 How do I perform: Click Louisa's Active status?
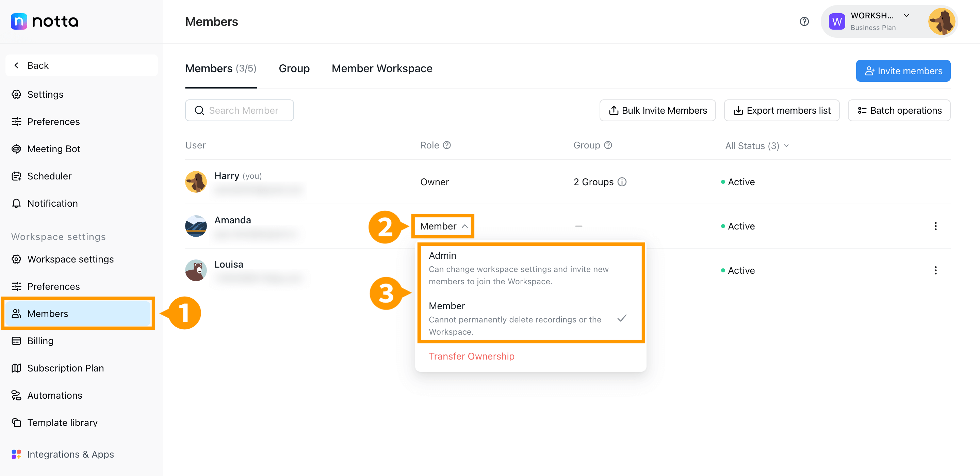click(738, 270)
